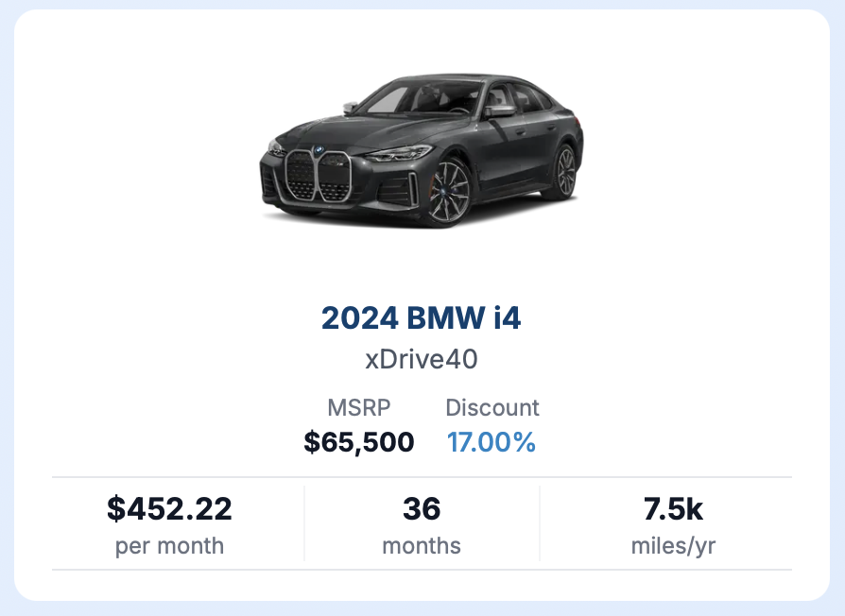Open the 2024 BMW i4 title link
Image resolution: width=845 pixels, height=616 pixels.
pos(422,317)
